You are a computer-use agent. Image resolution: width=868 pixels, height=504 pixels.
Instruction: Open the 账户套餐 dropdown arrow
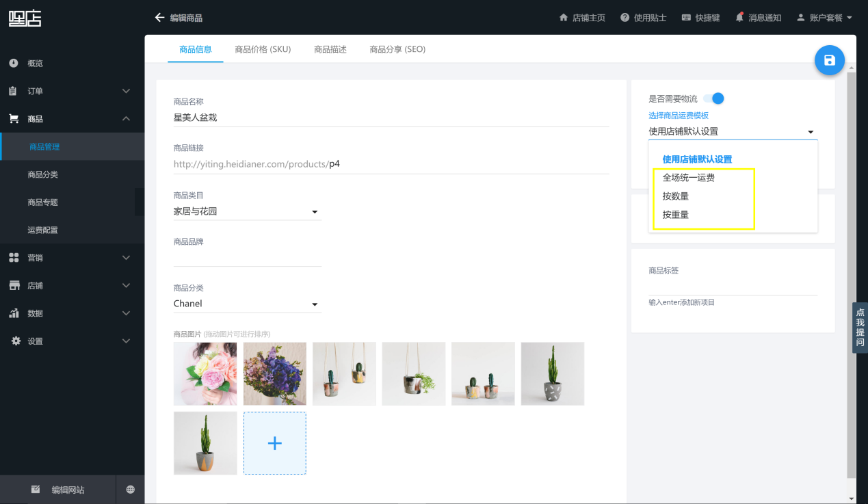(850, 18)
